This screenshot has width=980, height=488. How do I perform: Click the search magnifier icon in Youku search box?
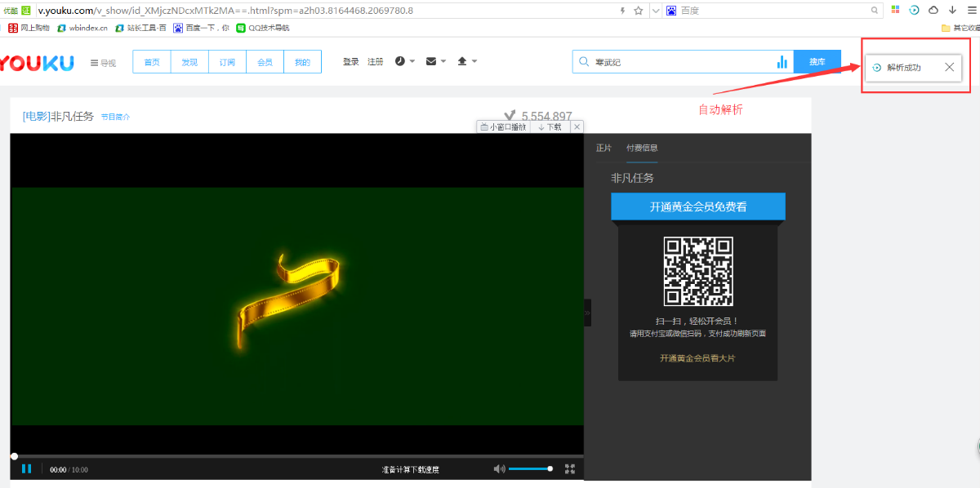point(584,62)
